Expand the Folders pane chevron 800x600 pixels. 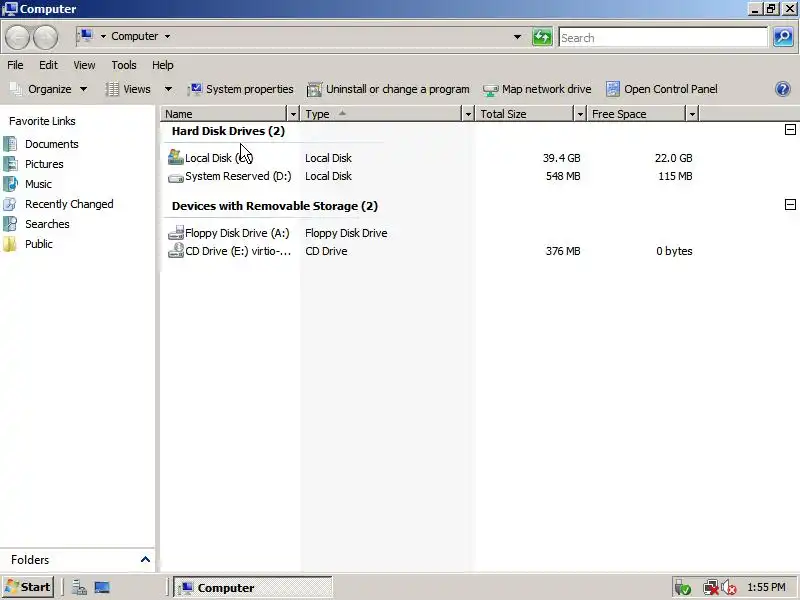point(145,560)
